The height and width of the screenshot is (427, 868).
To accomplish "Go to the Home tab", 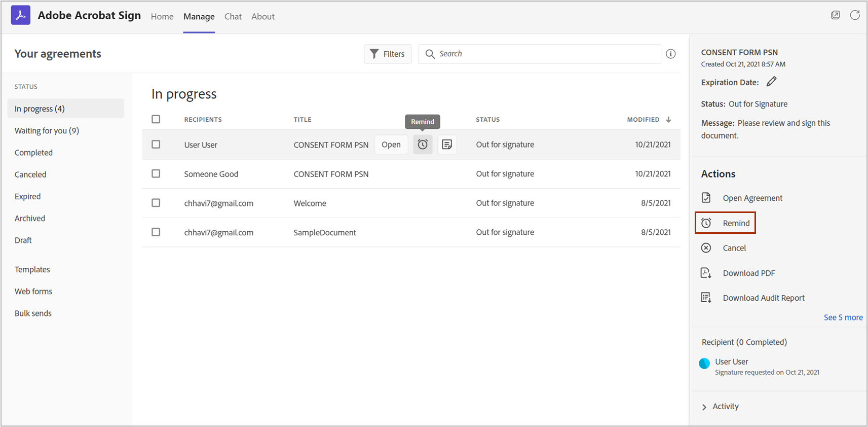I will click(x=162, y=17).
